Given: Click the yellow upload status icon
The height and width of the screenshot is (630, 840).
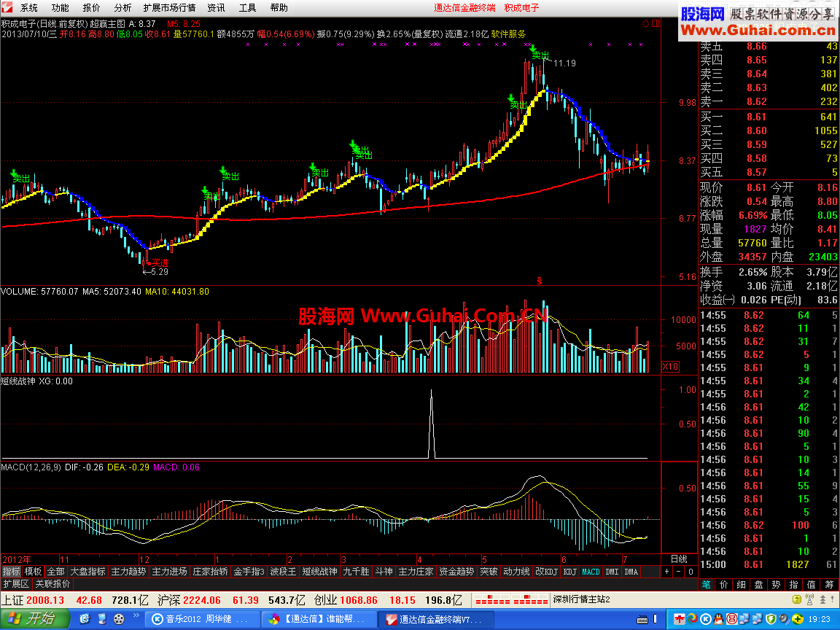Looking at the screenshot, I should pos(797,599).
